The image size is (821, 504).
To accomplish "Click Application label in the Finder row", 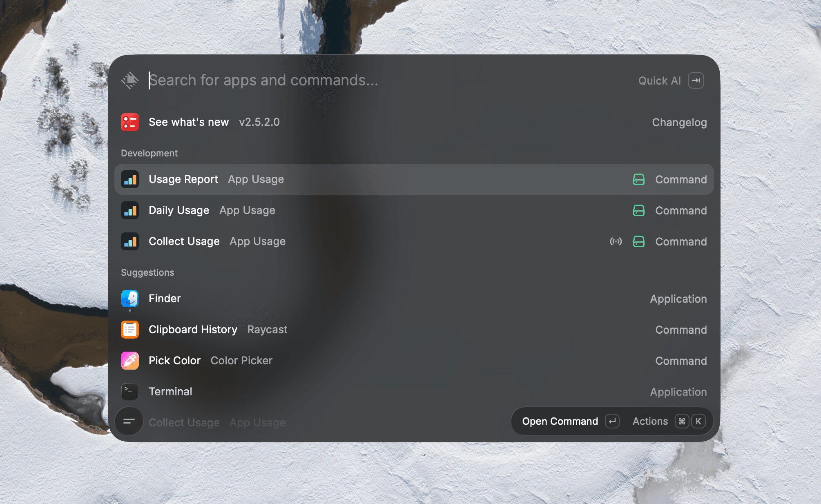I will [678, 299].
